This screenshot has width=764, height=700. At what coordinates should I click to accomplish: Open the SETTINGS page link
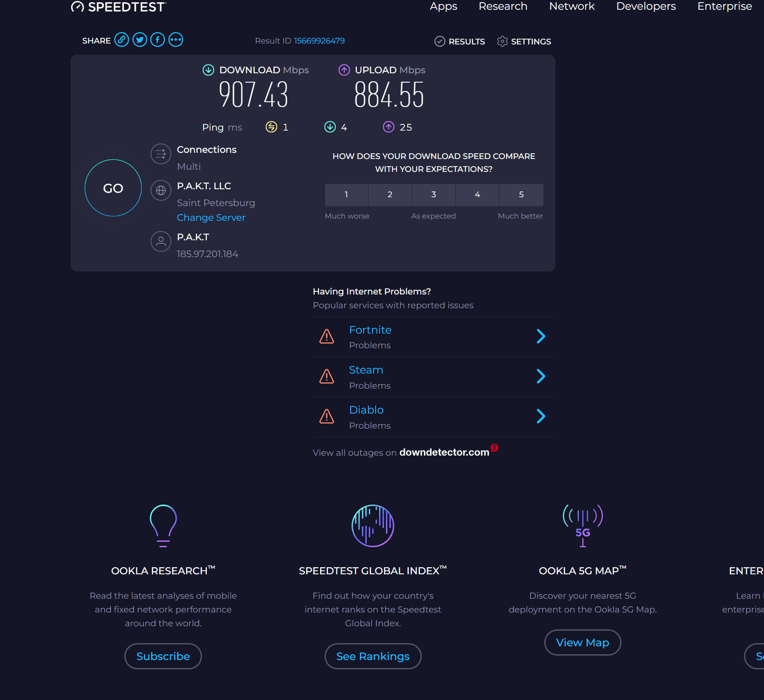point(531,41)
